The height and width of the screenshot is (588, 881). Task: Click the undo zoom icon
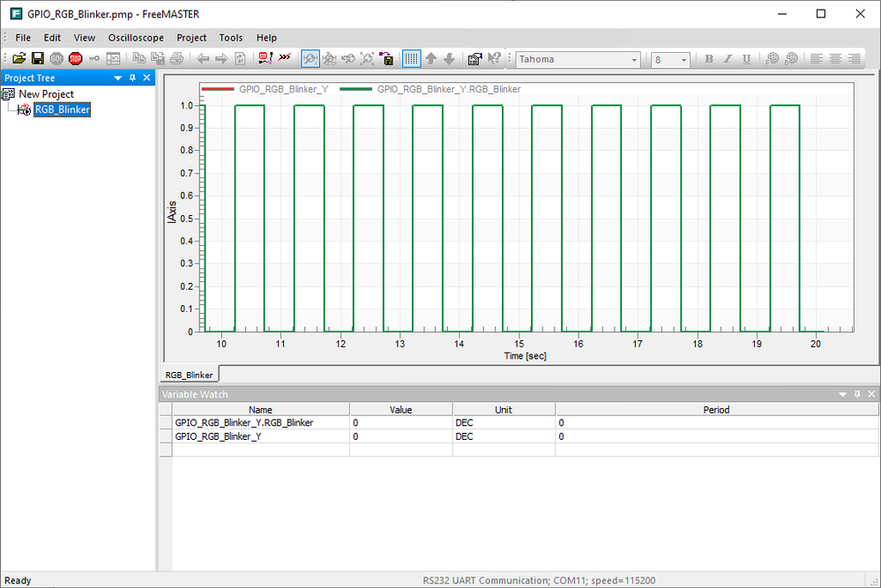(x=348, y=58)
